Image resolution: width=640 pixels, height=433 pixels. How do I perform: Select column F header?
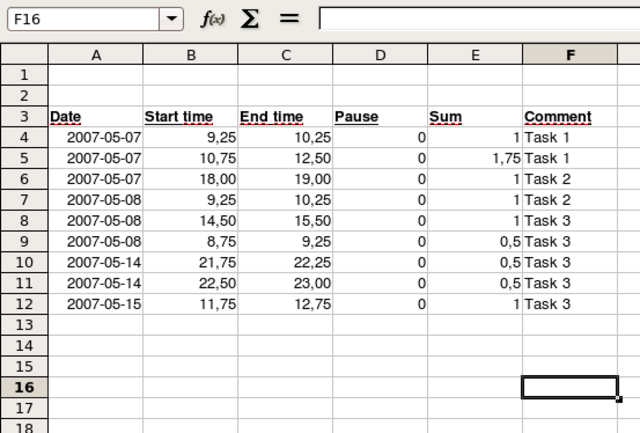tap(570, 55)
